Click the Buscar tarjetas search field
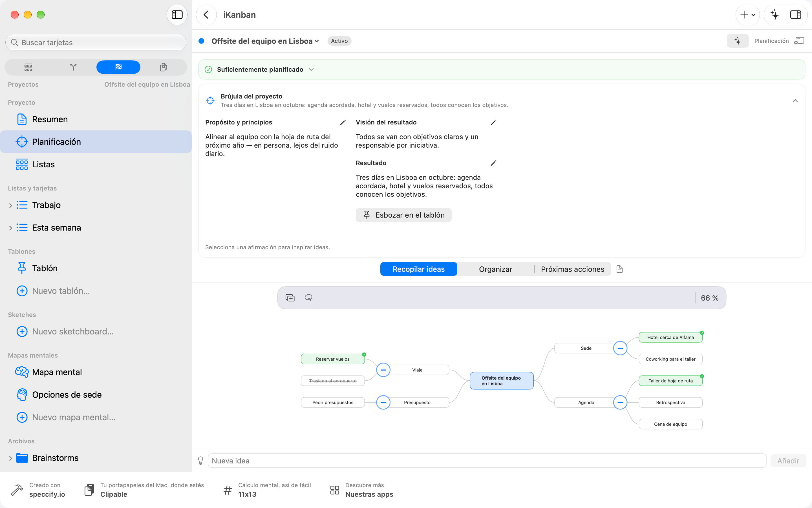 (96, 42)
